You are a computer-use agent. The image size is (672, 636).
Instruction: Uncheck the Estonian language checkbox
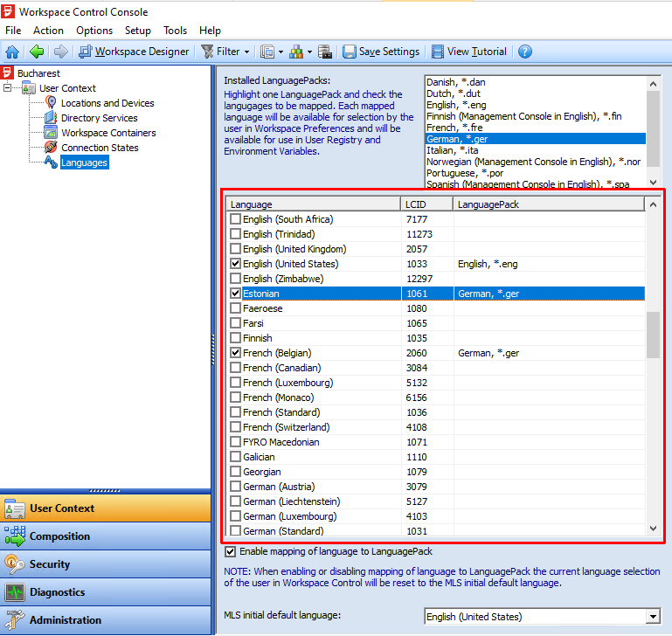(235, 294)
